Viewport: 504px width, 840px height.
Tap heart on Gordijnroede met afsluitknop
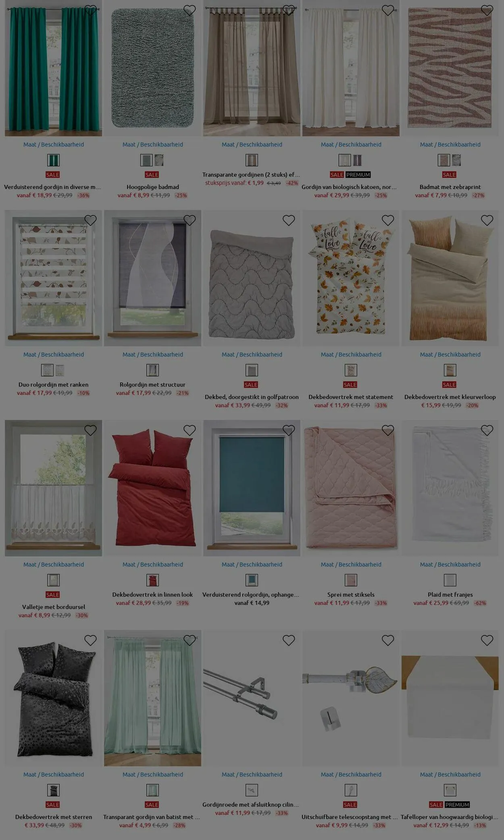click(289, 640)
